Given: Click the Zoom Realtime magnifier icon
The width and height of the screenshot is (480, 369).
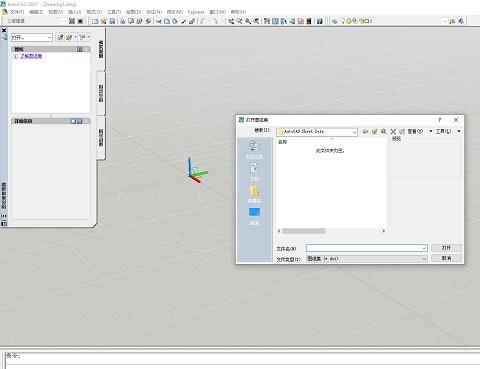Looking at the screenshot, I should [x=239, y=21].
